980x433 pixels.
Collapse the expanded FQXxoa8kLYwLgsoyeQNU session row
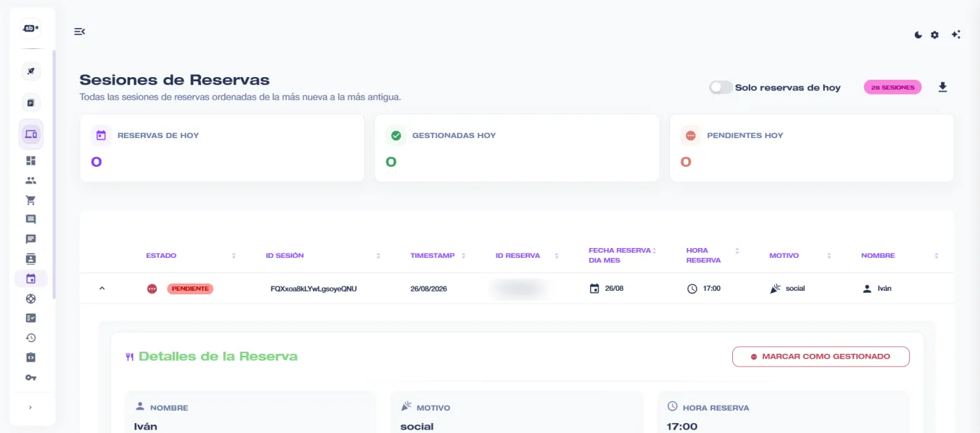tap(102, 288)
